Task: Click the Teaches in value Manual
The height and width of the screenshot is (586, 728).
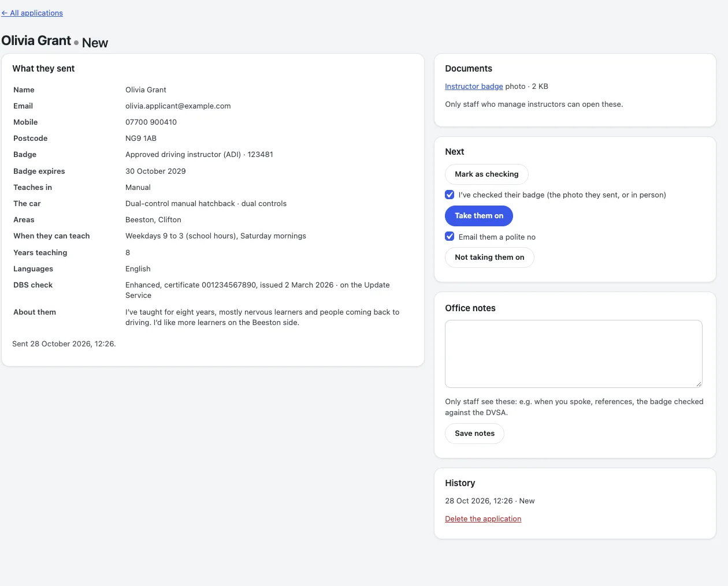Action: tap(138, 187)
